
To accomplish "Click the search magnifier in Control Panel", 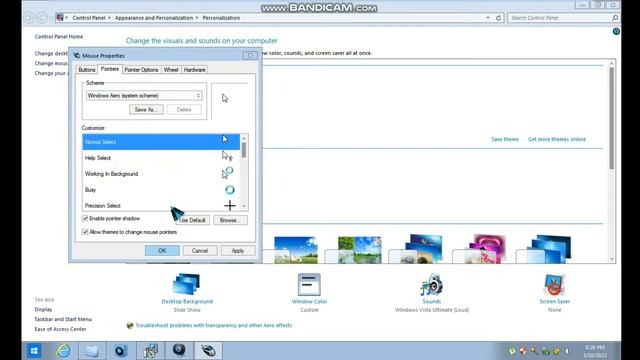I will [615, 18].
